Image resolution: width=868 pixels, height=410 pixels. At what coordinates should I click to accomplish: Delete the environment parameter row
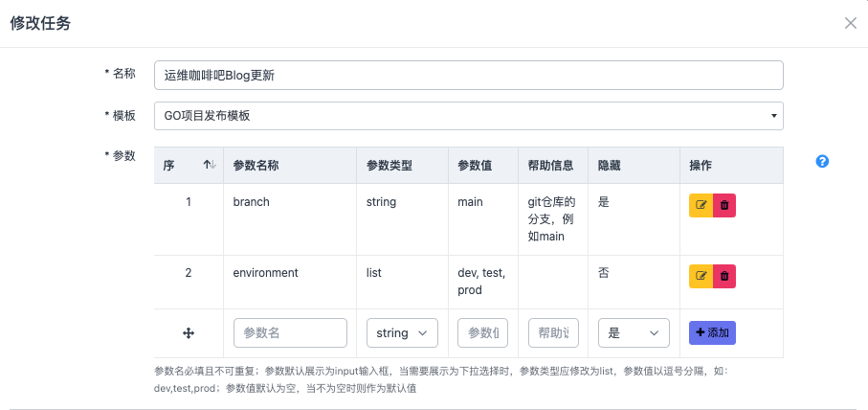(724, 276)
